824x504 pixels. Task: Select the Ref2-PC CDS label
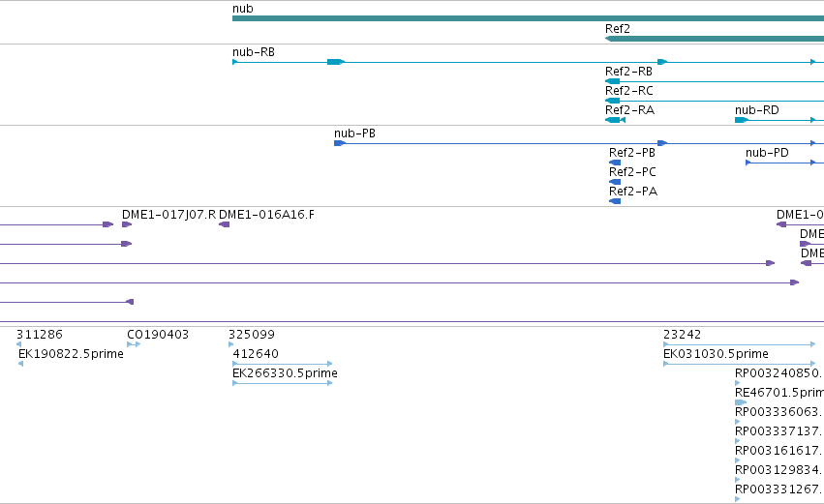coord(632,172)
